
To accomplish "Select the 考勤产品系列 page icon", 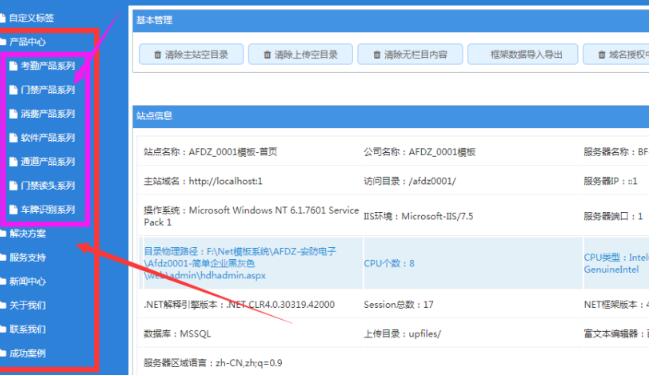I will 13,66.
